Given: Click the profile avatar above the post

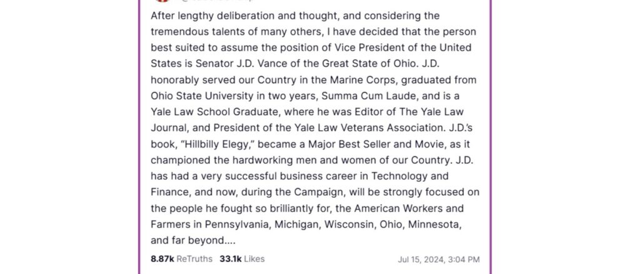Looking at the screenshot, I should [161, 2].
